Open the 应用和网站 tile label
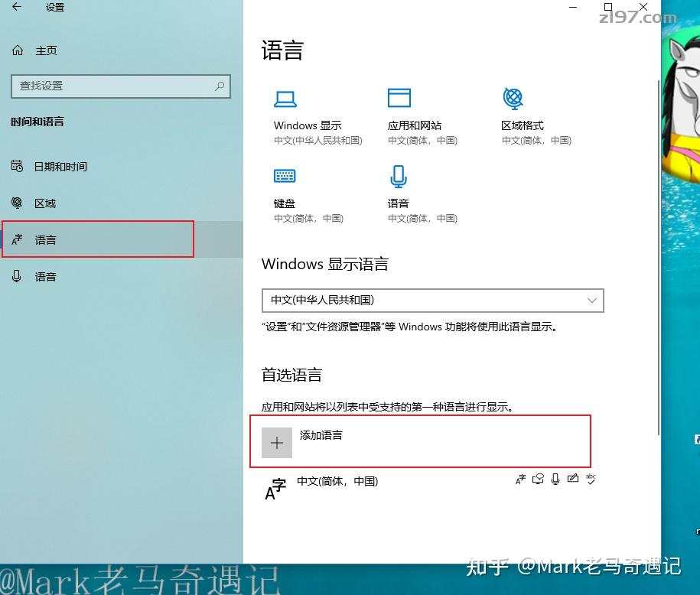This screenshot has height=595, width=700. point(415,125)
